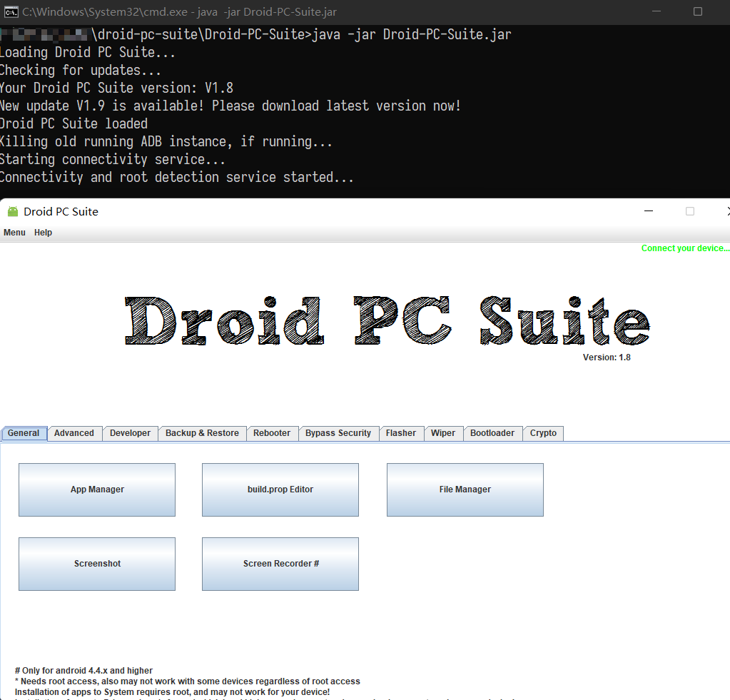Screen dimensions: 730x700
Task: Switch to the Advanced tab
Action: click(74, 433)
